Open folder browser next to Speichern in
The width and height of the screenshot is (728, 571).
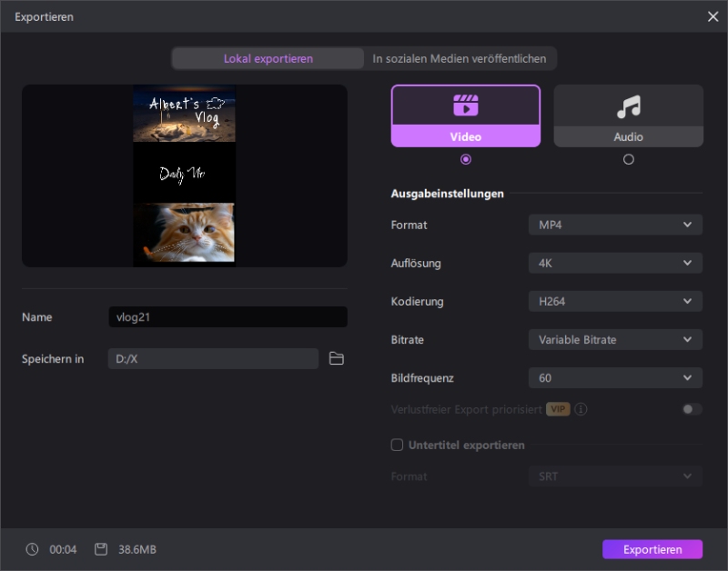[337, 359]
